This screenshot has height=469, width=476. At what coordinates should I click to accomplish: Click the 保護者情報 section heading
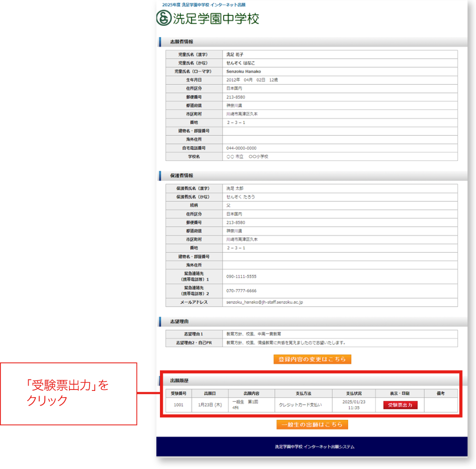(x=181, y=176)
